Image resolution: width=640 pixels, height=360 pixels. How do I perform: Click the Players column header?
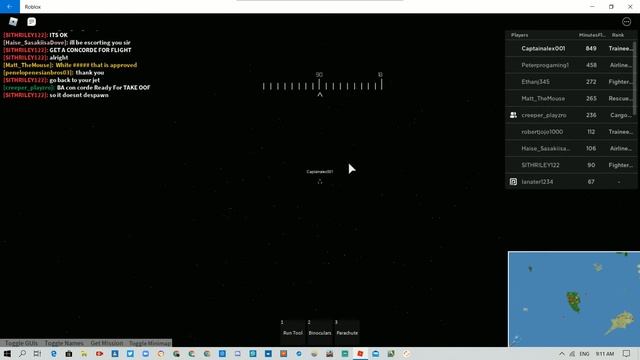coord(519,35)
